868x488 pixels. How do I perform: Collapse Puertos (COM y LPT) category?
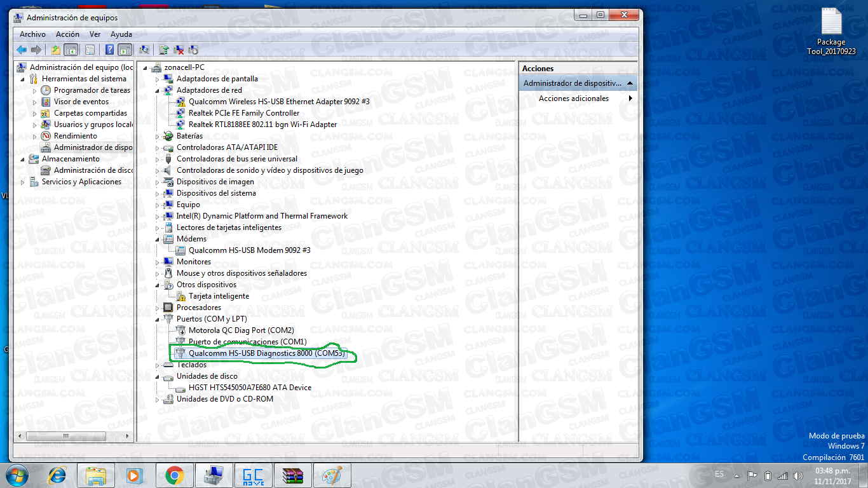pyautogui.click(x=158, y=319)
